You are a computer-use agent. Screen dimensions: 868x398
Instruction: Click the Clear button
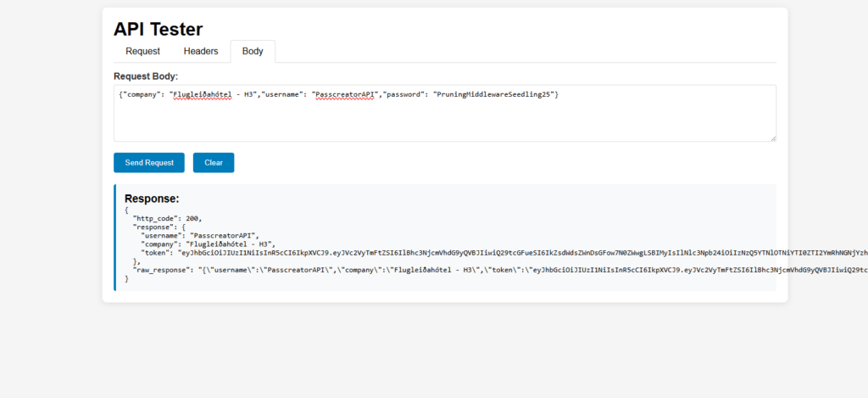pos(213,162)
